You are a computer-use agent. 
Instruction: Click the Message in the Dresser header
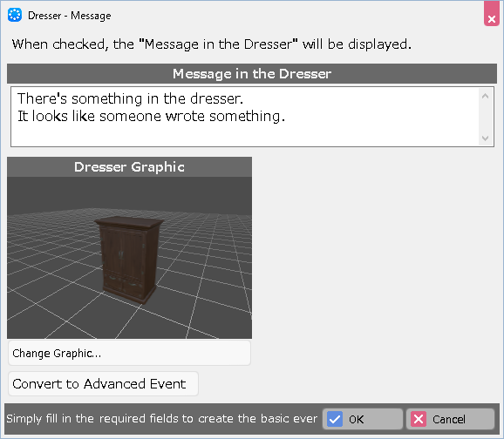pos(252,73)
